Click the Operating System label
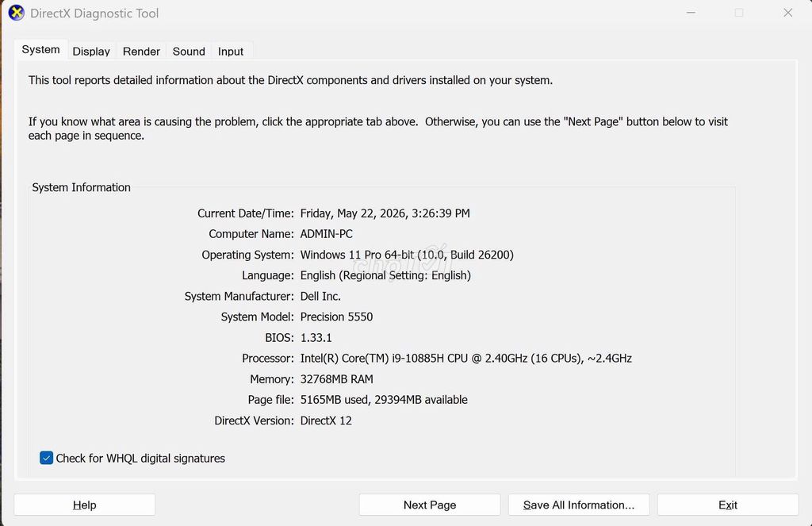Screen dimensions: 812x526 coord(247,255)
